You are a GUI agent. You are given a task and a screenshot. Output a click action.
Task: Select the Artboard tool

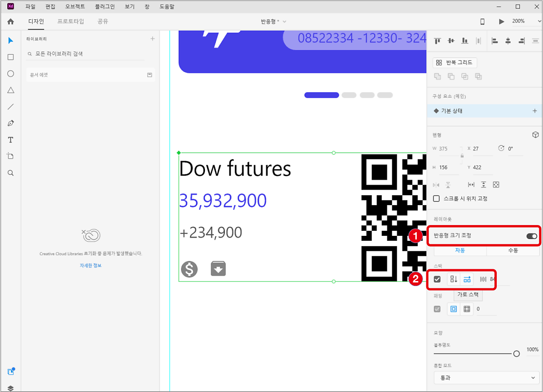pos(11,156)
